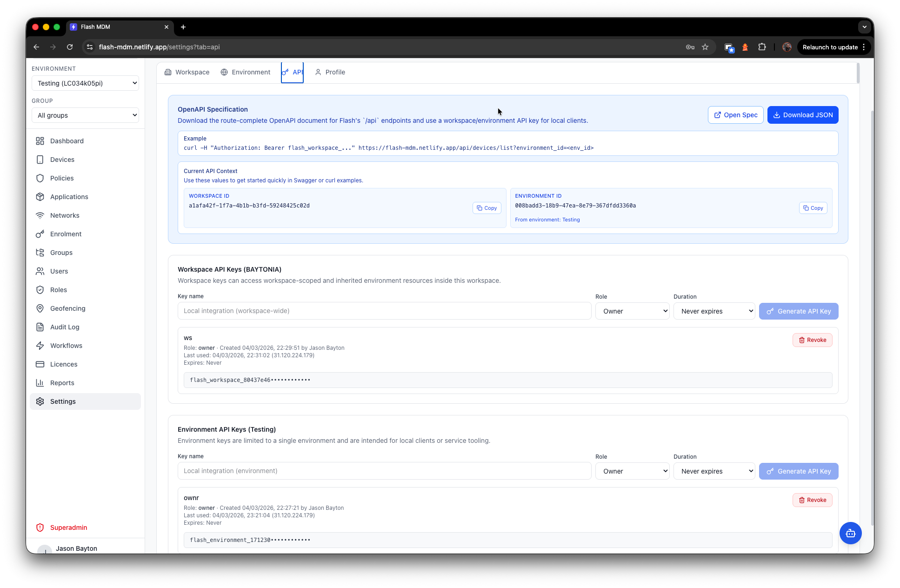Click the Networks wifi icon
The width and height of the screenshot is (900, 588).
coord(40,215)
